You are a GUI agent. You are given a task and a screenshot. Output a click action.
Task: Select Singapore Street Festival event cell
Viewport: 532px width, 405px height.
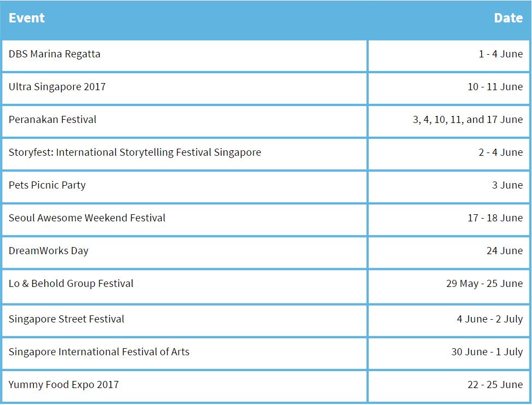pos(67,319)
